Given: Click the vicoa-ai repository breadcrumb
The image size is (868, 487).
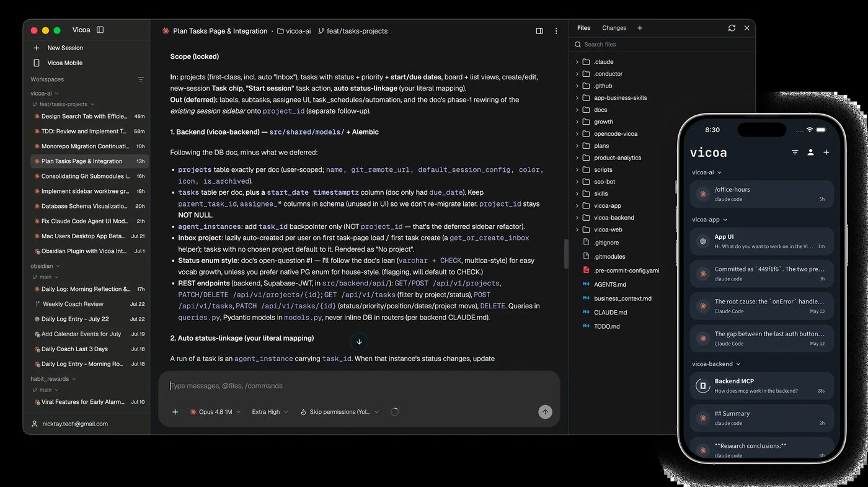Looking at the screenshot, I should 294,31.
